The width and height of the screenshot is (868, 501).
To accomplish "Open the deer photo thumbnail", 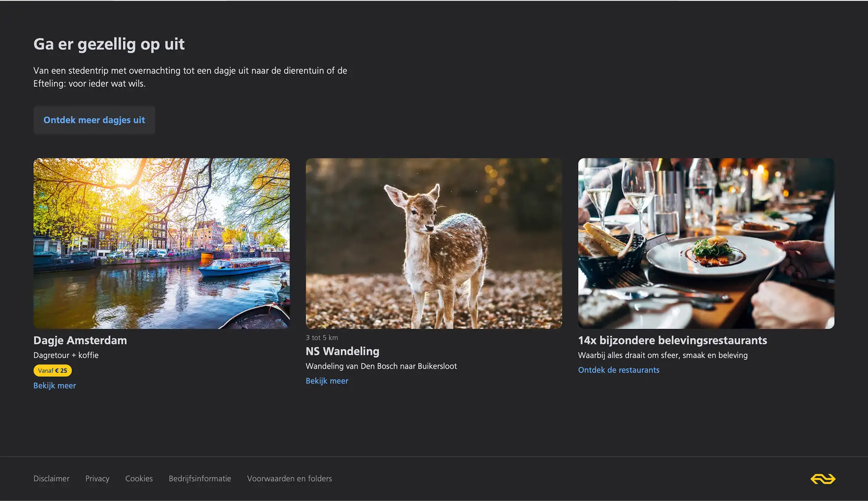I will [434, 243].
